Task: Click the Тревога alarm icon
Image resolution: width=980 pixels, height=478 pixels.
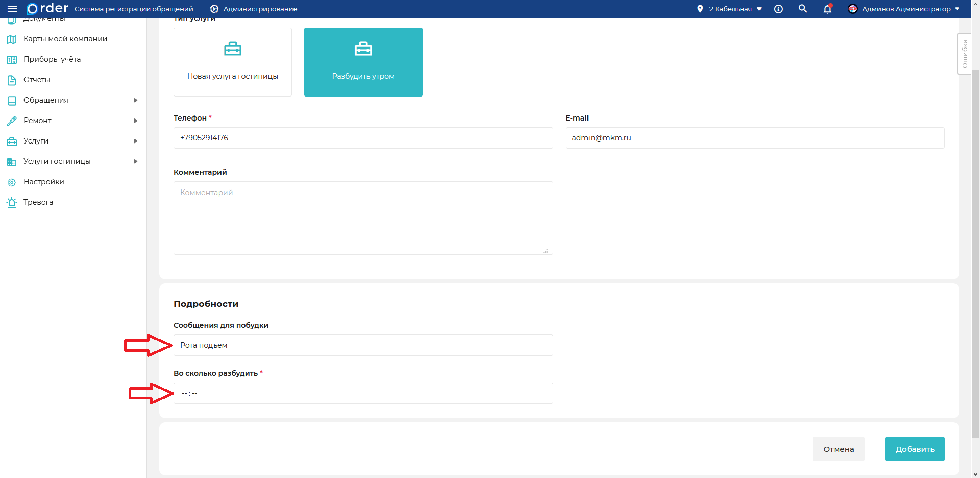Action: tap(12, 202)
